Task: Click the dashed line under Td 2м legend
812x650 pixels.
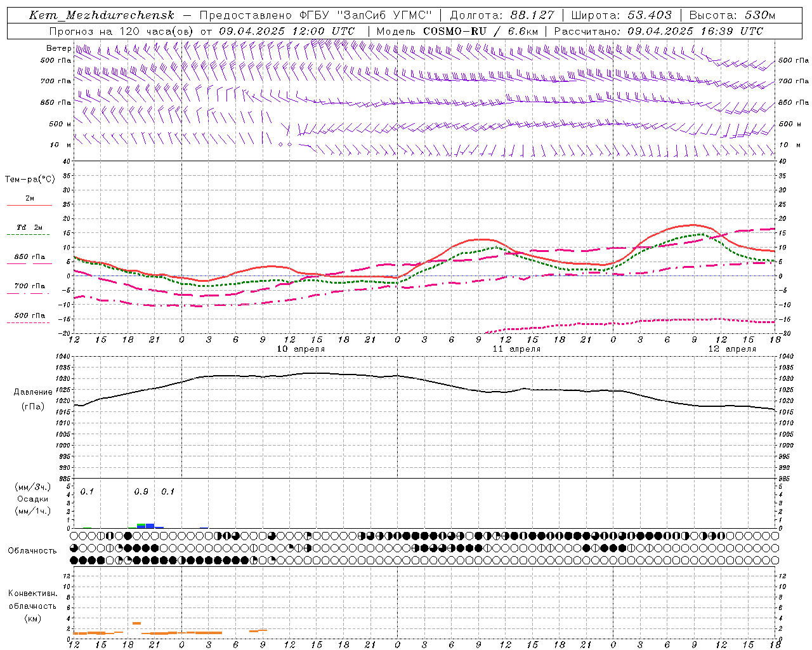Action: pos(28,235)
